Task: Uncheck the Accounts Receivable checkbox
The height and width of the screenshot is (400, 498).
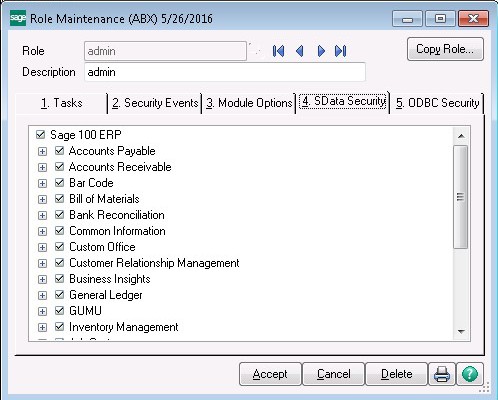Action: point(59,167)
